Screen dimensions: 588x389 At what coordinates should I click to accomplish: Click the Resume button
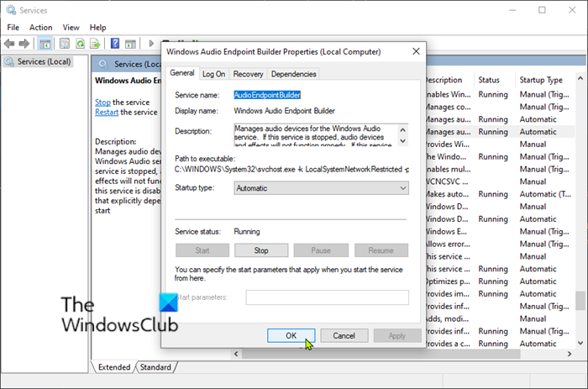coord(381,250)
